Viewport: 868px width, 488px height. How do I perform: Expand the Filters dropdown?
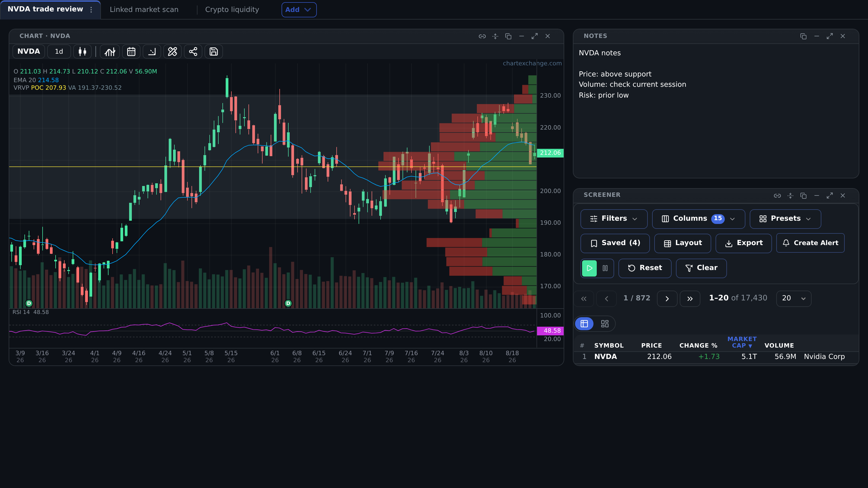[x=614, y=219]
